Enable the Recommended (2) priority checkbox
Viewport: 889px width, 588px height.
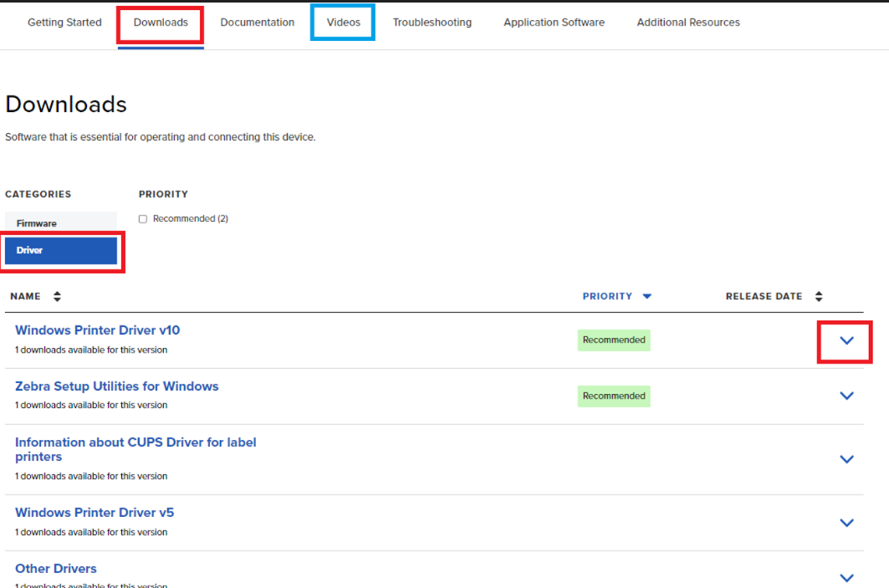click(x=143, y=219)
